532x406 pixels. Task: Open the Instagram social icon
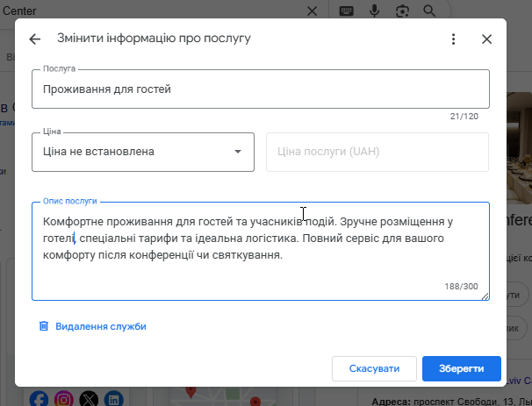pyautogui.click(x=64, y=399)
